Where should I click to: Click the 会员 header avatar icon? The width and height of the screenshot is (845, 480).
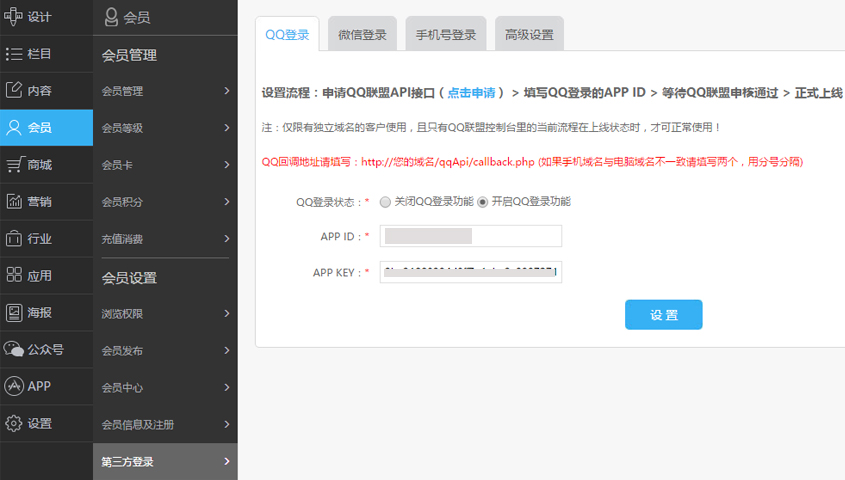[111, 17]
